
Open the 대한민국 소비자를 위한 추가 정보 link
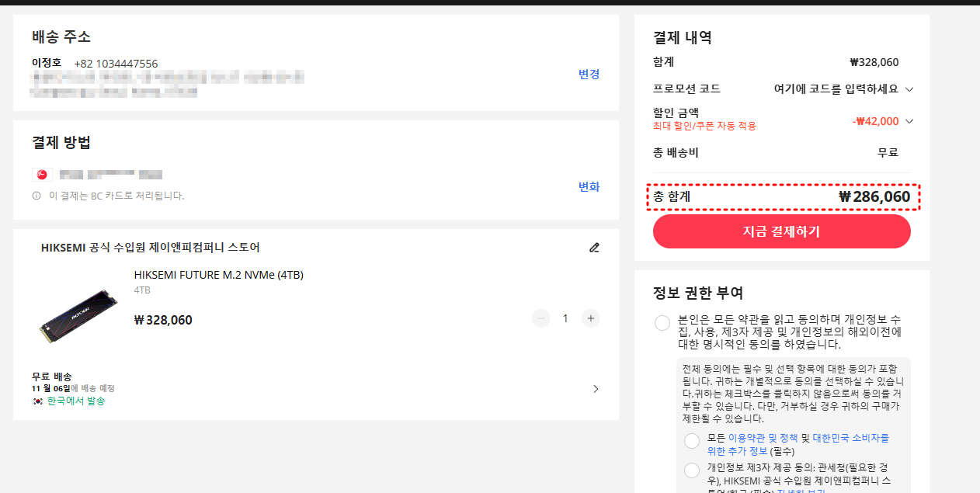pyautogui.click(x=798, y=444)
